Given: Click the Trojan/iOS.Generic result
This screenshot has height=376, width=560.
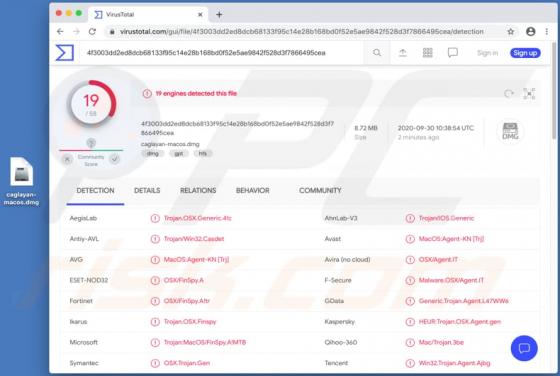Looking at the screenshot, I should 446,218.
